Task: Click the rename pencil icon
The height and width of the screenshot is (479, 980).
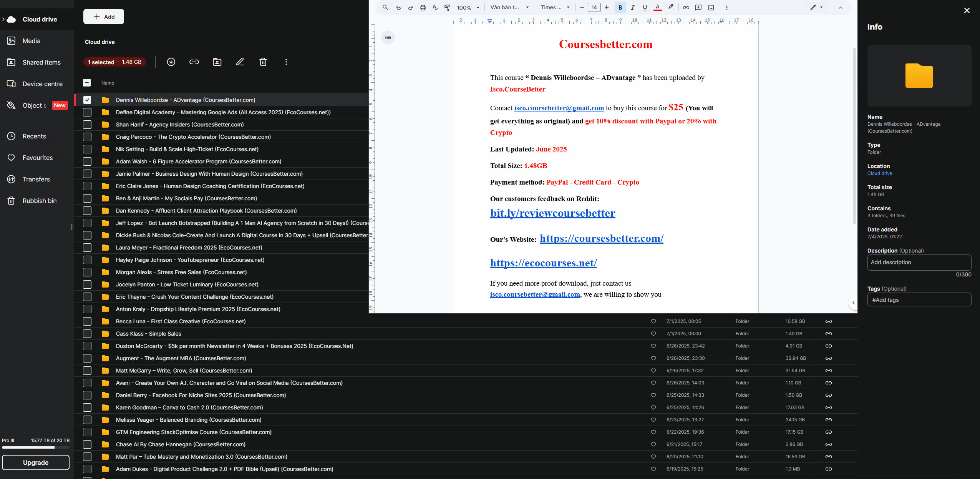Action: point(240,62)
